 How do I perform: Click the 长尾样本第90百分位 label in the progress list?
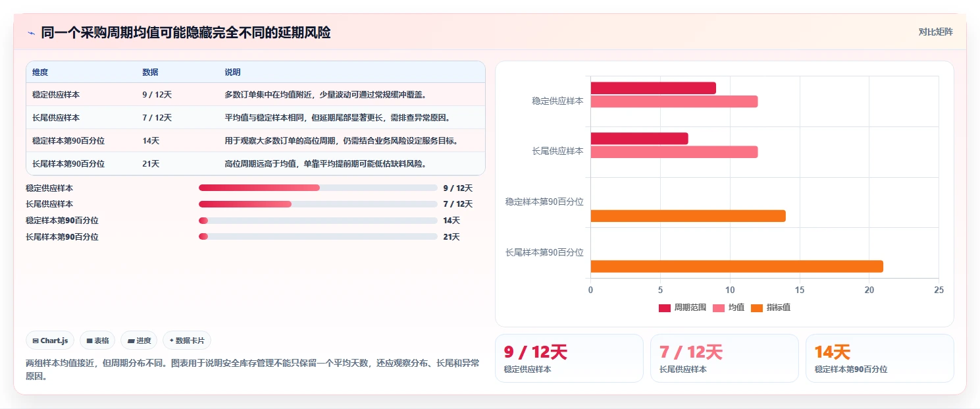[x=62, y=236]
